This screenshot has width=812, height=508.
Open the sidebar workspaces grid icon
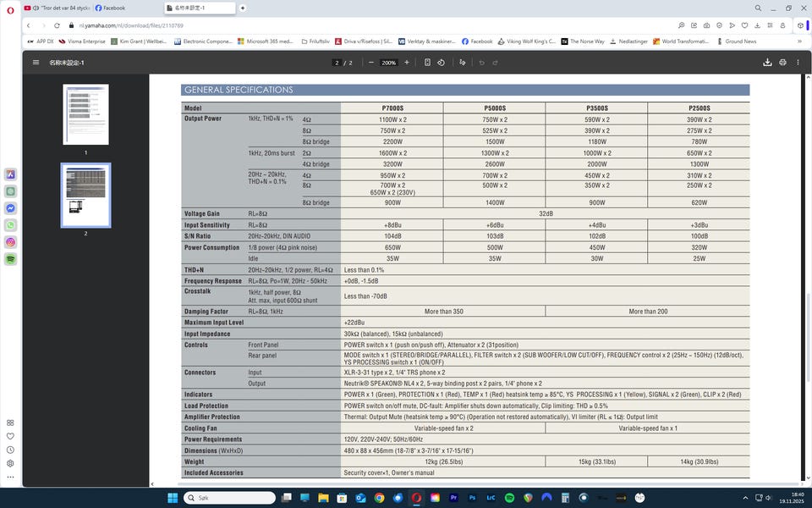10,423
